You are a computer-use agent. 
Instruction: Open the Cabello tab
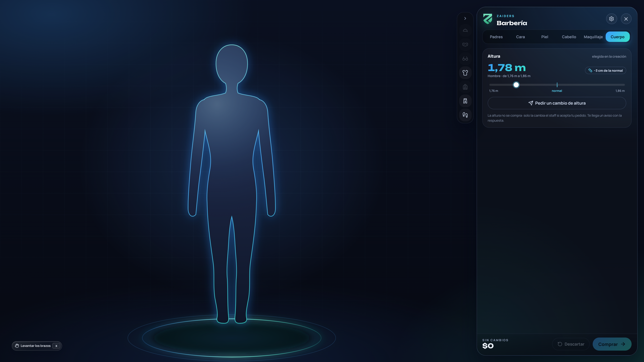coord(569,37)
